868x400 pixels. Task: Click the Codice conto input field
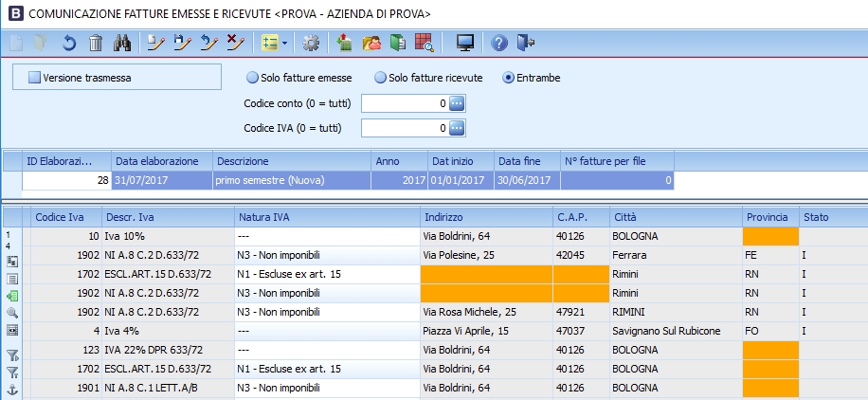tap(405, 103)
